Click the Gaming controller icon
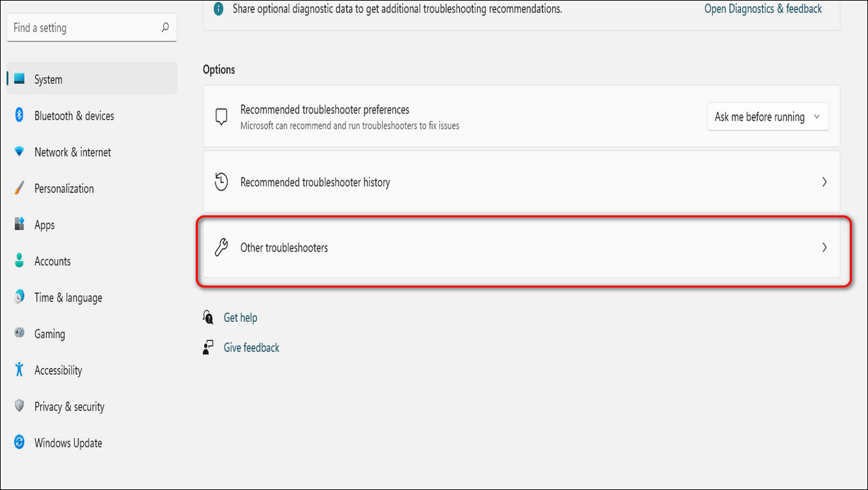 click(x=20, y=334)
